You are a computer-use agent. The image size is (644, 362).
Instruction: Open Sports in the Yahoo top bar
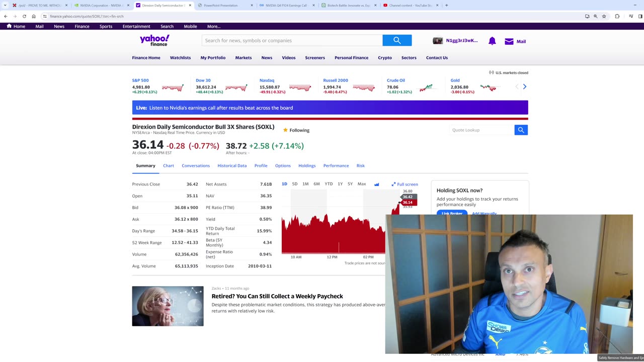point(106,26)
